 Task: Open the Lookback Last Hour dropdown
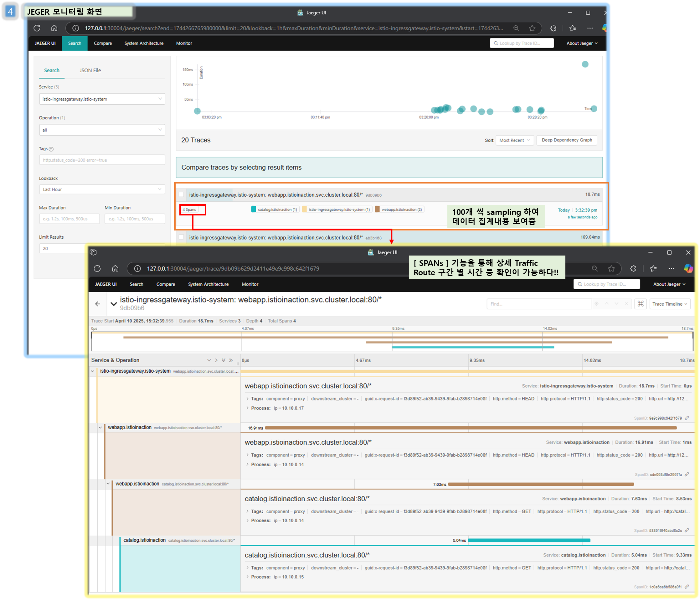(x=102, y=189)
